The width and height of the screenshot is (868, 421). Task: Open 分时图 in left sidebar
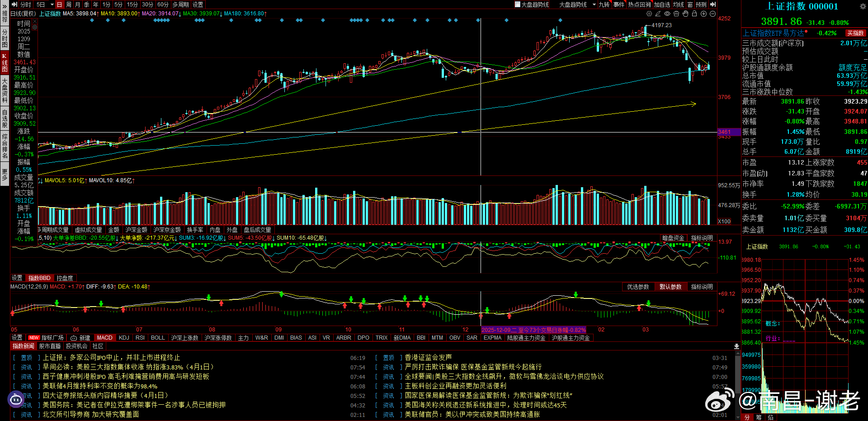[5, 38]
